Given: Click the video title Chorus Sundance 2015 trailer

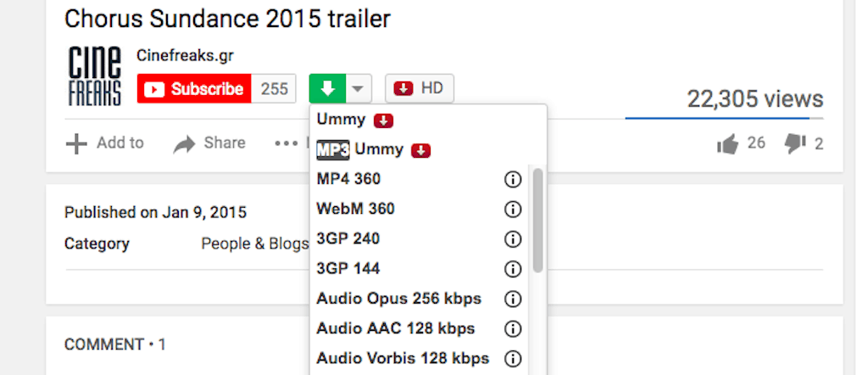Looking at the screenshot, I should 227,19.
